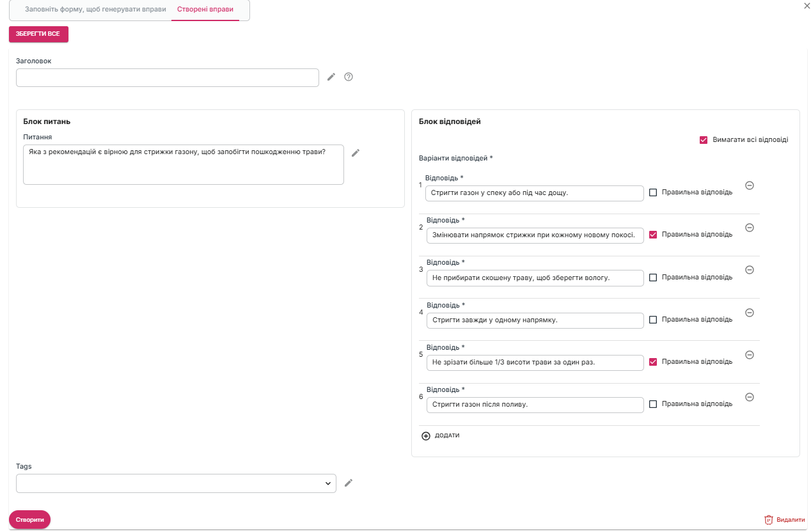The height and width of the screenshot is (532, 811).
Task: Remove answer 1 with its minus icon
Action: pyautogui.click(x=750, y=185)
